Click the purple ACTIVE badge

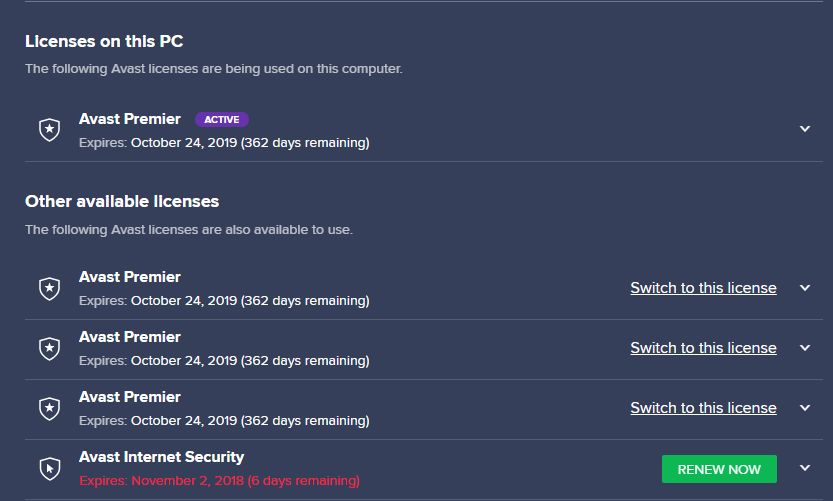coord(222,120)
